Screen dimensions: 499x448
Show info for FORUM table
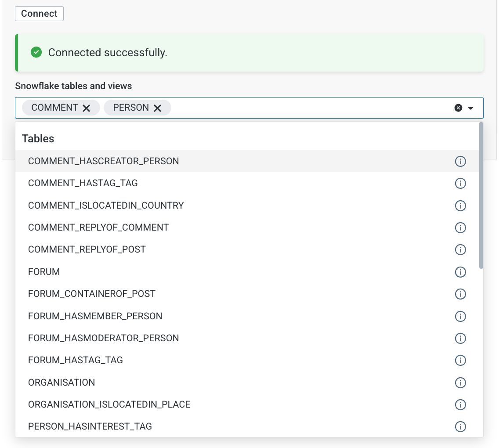(x=460, y=272)
